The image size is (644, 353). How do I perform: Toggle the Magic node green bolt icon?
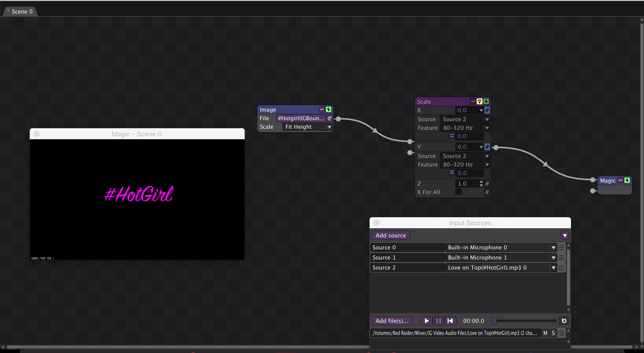coord(627,181)
